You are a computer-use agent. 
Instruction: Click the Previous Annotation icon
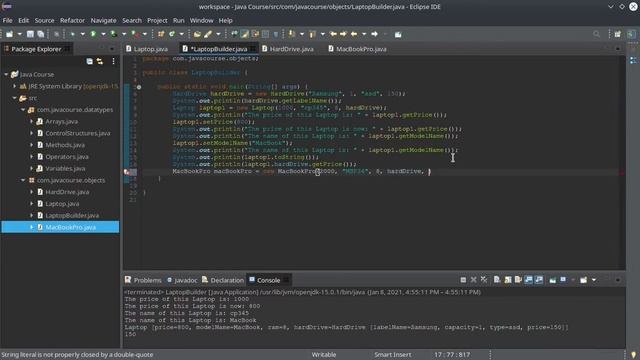click(313, 34)
